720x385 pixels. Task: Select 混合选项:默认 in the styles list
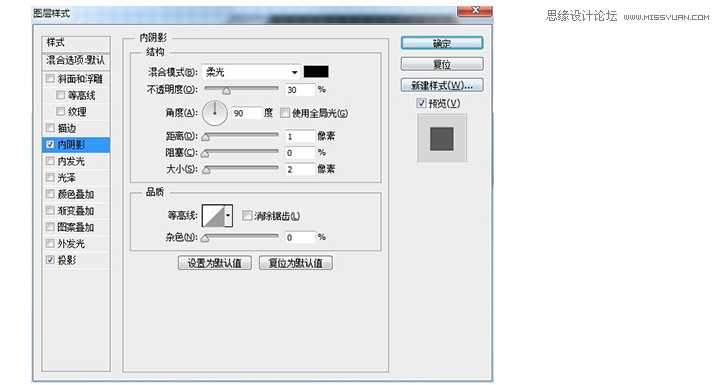coord(76,60)
